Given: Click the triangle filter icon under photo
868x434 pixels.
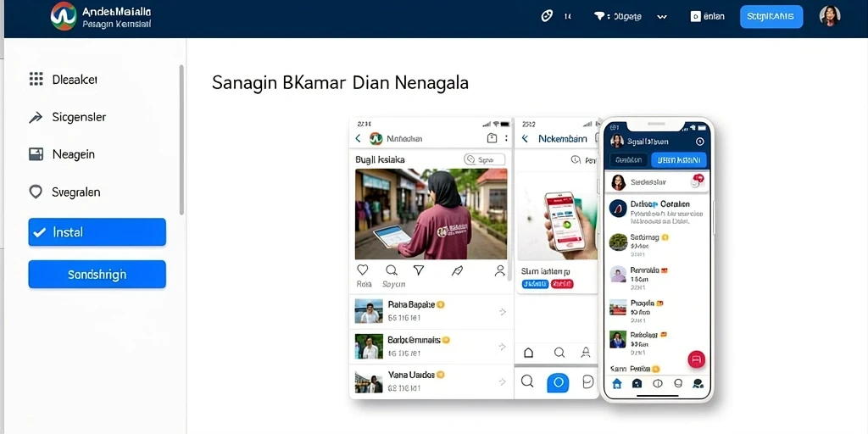Looking at the screenshot, I should coord(419,270).
